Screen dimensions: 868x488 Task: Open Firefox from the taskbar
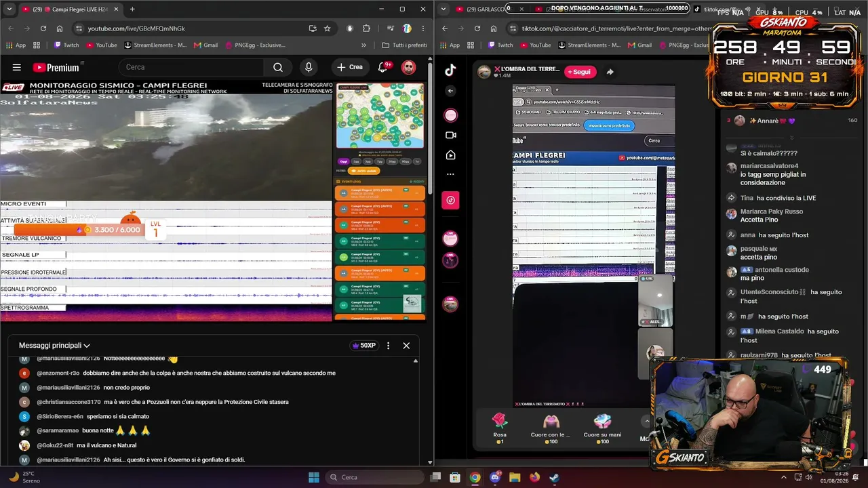pos(534,477)
